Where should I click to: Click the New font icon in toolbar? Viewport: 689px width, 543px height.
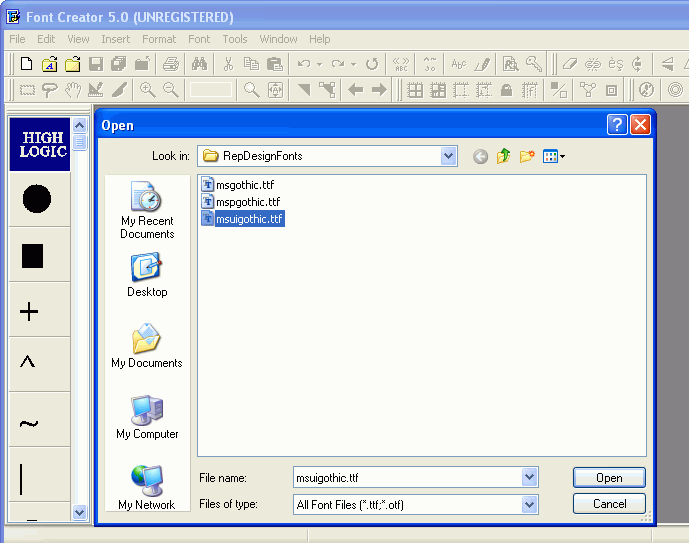pyautogui.click(x=27, y=64)
